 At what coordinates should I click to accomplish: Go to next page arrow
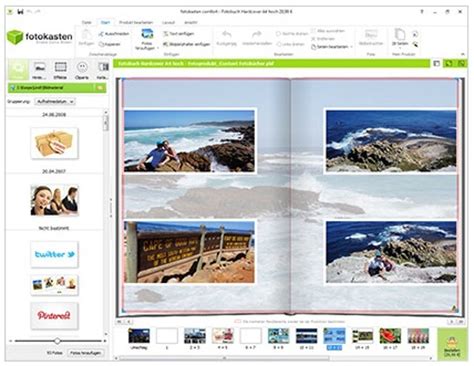click(451, 322)
